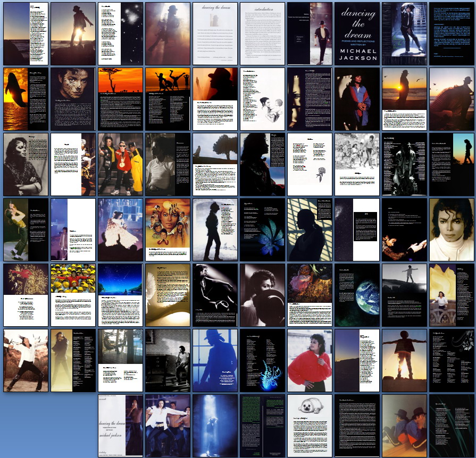Select the page with solid blue text block
The height and width of the screenshot is (458, 476).
click(452, 34)
